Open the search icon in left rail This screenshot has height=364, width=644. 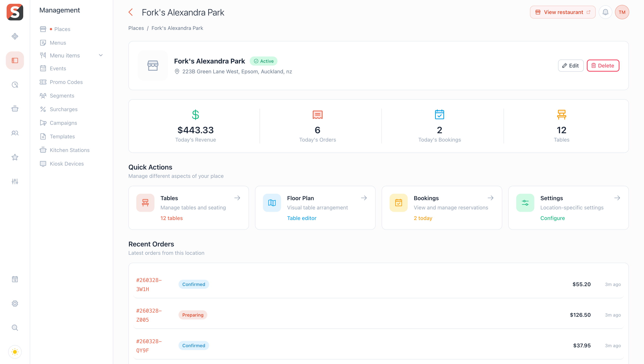[15, 328]
